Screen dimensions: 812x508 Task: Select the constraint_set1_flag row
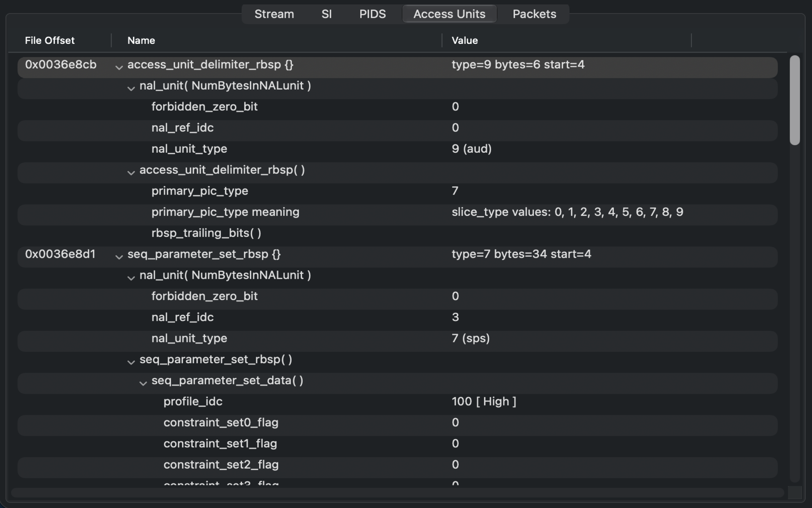tap(398, 446)
